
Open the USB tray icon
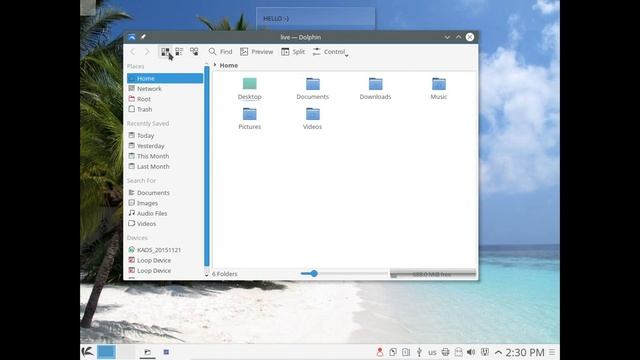click(x=419, y=352)
